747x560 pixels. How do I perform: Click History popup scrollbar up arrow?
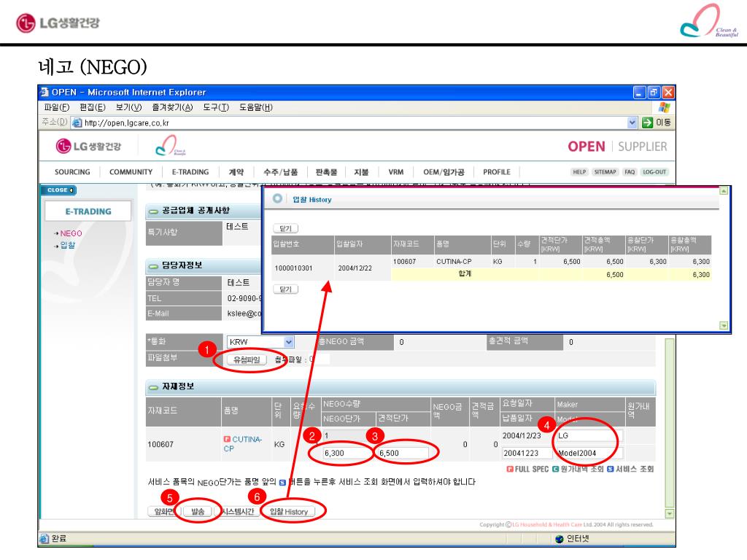(x=724, y=191)
